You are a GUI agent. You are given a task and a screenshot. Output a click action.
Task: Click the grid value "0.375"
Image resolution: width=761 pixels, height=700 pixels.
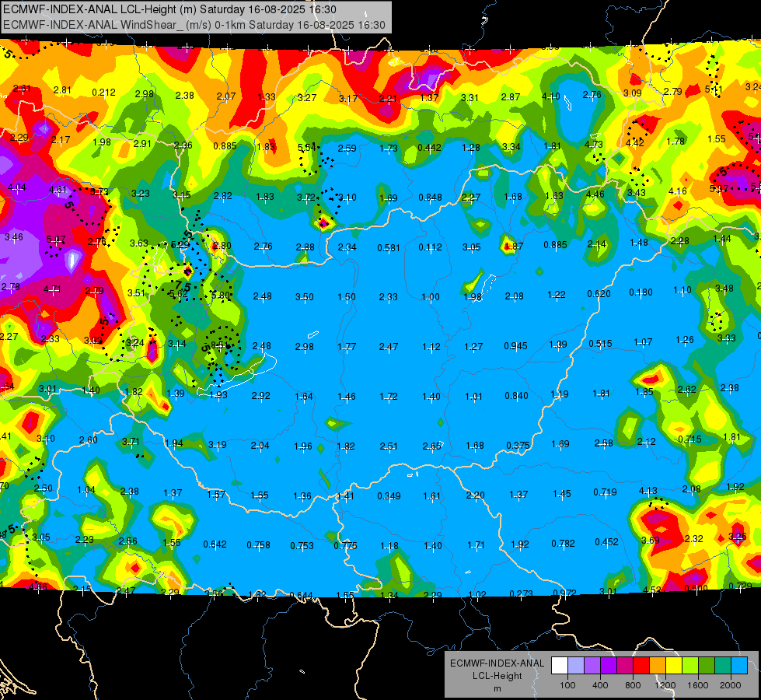click(x=518, y=446)
